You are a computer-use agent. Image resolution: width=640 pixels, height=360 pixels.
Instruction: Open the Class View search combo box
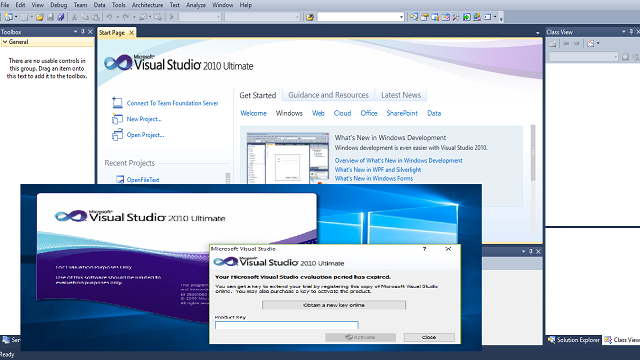583,57
